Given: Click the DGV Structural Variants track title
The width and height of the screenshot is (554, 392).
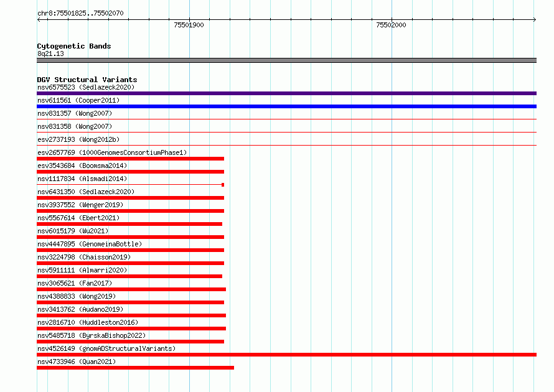Looking at the screenshot, I should [87, 80].
